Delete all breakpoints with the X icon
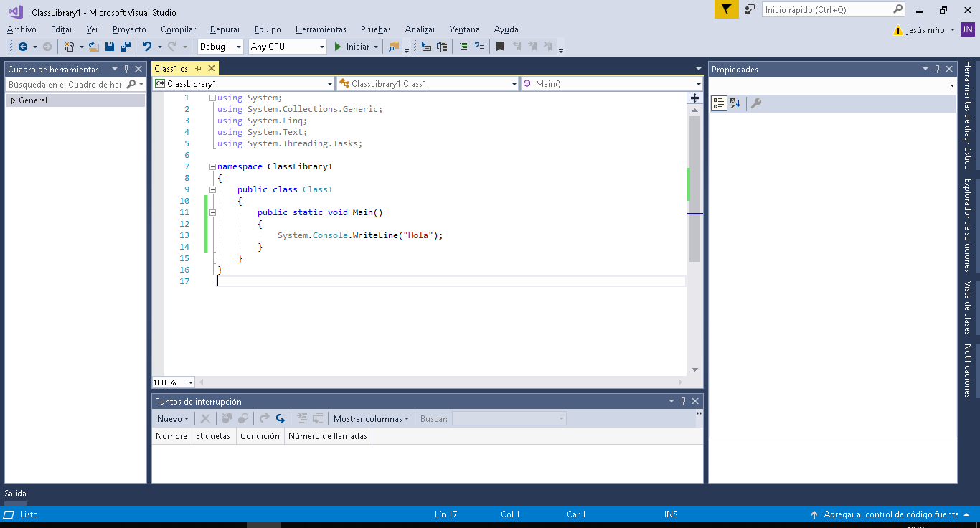This screenshot has height=528, width=980. tap(206, 418)
